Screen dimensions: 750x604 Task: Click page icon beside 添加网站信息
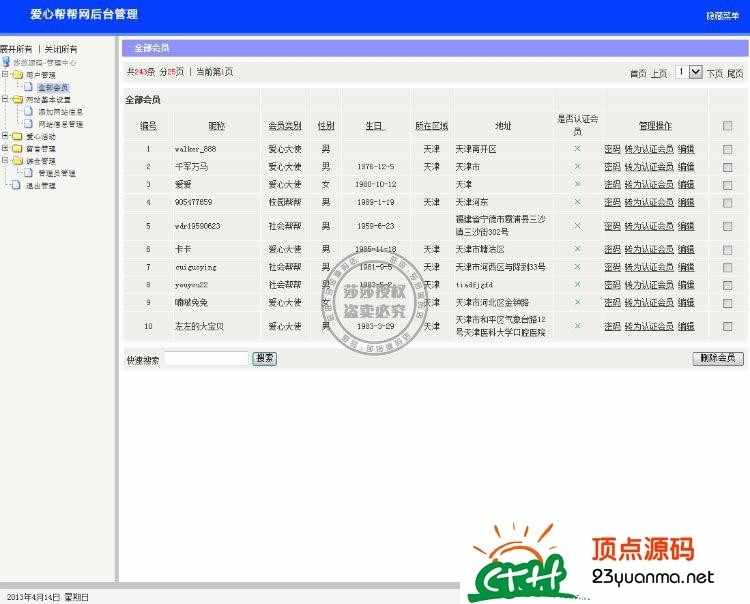29,111
